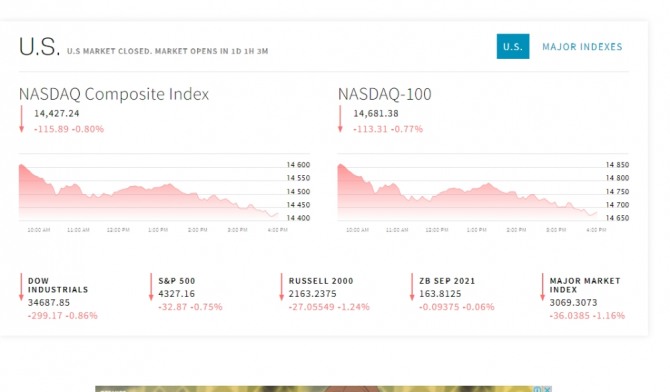
Task: Open the Dow Industrials quote
Action: 58,285
